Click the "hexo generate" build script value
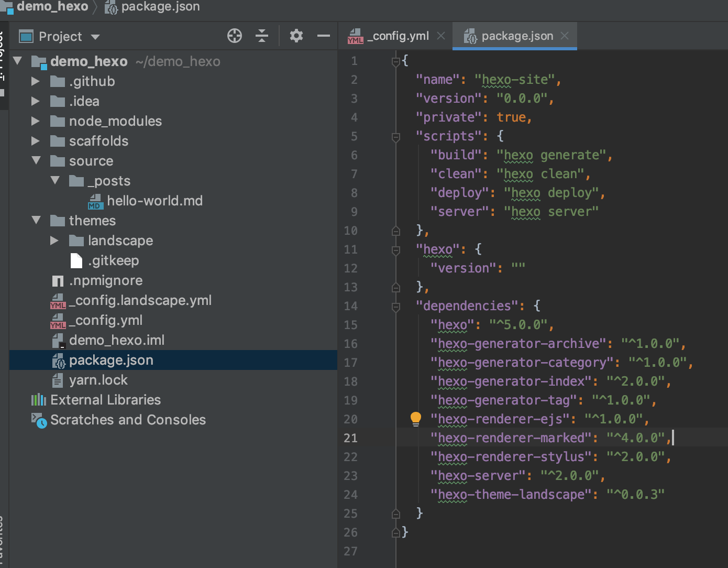The height and width of the screenshot is (568, 728). pos(551,155)
